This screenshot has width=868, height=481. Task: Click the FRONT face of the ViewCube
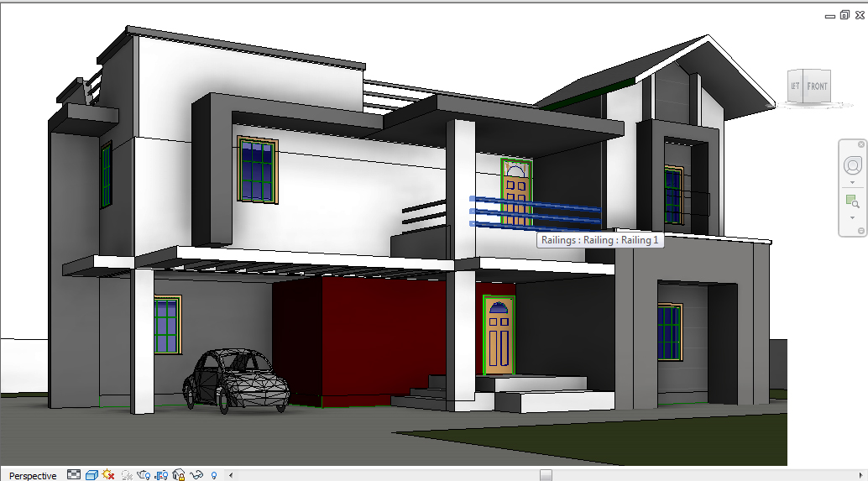click(817, 86)
